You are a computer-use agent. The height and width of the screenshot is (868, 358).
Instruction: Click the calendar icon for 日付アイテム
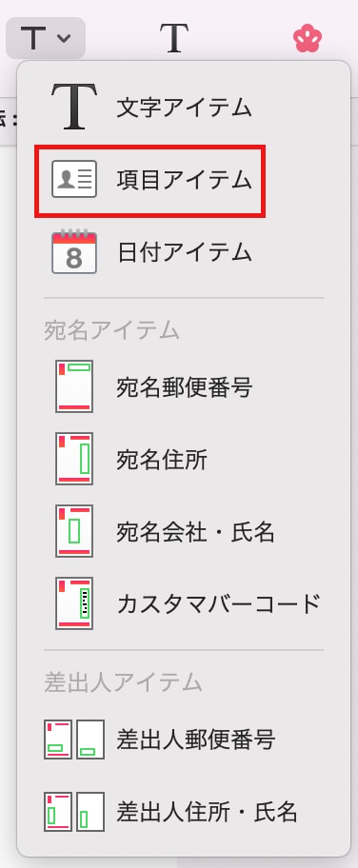click(x=74, y=252)
